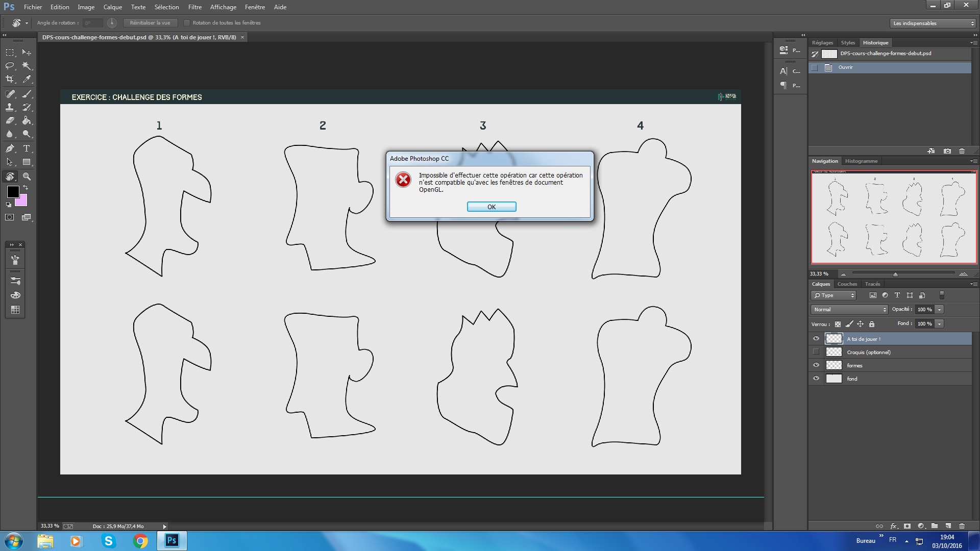Select the Crop tool
This screenshot has width=980, height=551.
(10, 79)
